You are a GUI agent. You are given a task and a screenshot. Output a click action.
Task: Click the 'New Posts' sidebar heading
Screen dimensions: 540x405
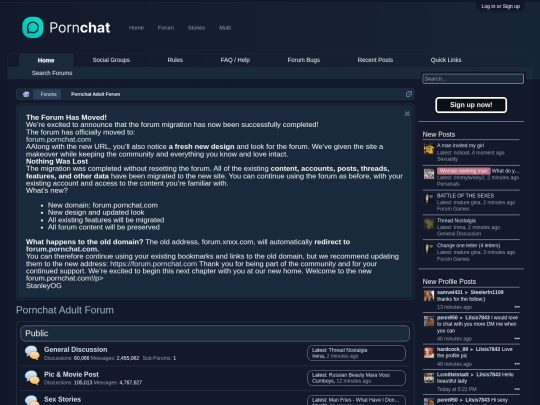click(439, 134)
